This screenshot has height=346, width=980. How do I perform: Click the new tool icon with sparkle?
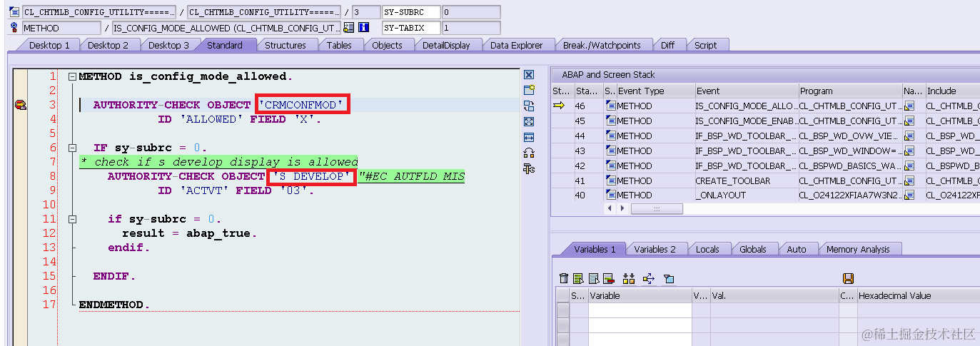pos(529,90)
